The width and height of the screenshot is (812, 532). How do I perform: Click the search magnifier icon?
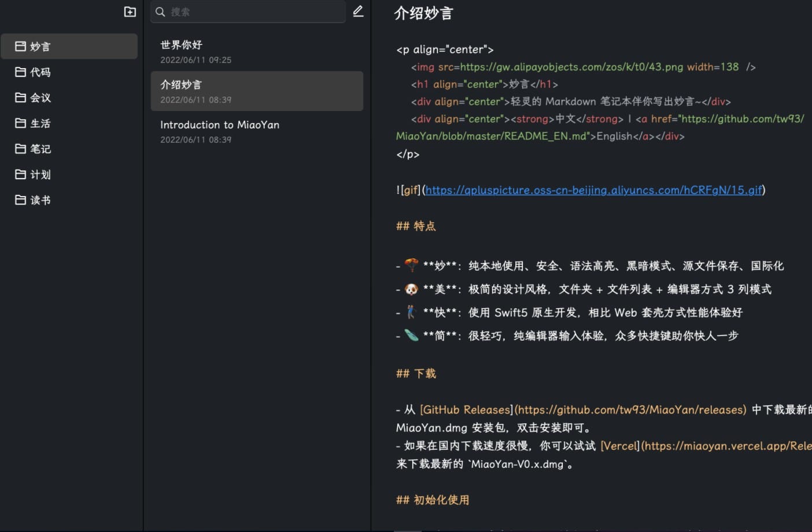click(x=160, y=12)
